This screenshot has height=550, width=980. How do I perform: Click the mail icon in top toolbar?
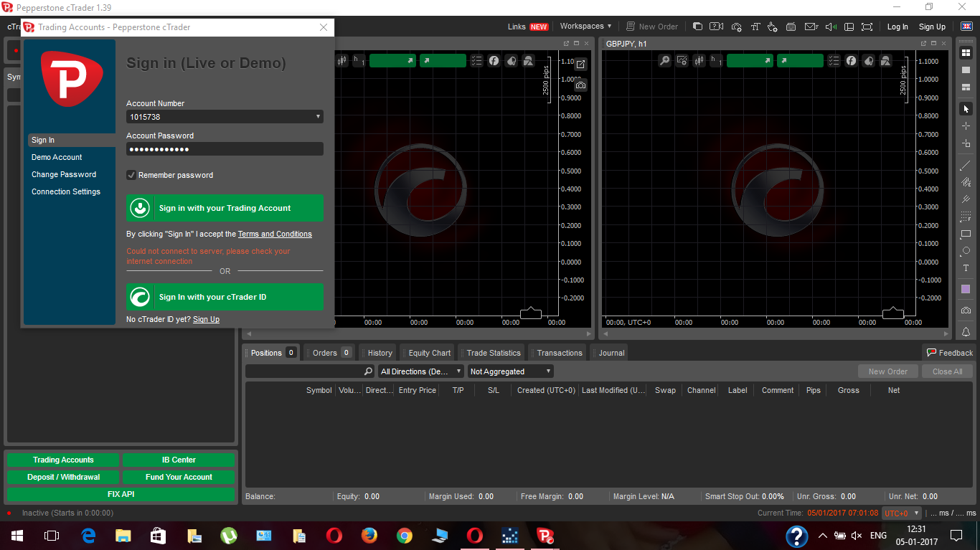[x=811, y=27]
